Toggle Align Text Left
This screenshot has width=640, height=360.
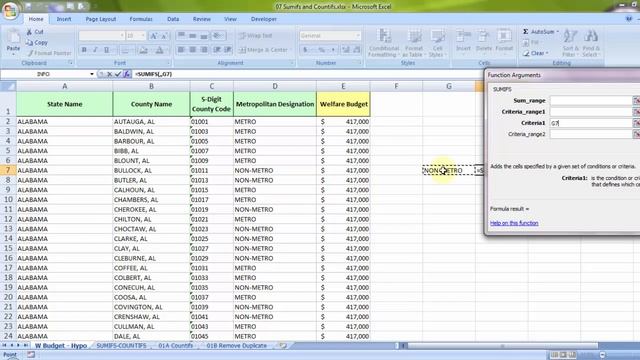181,50
